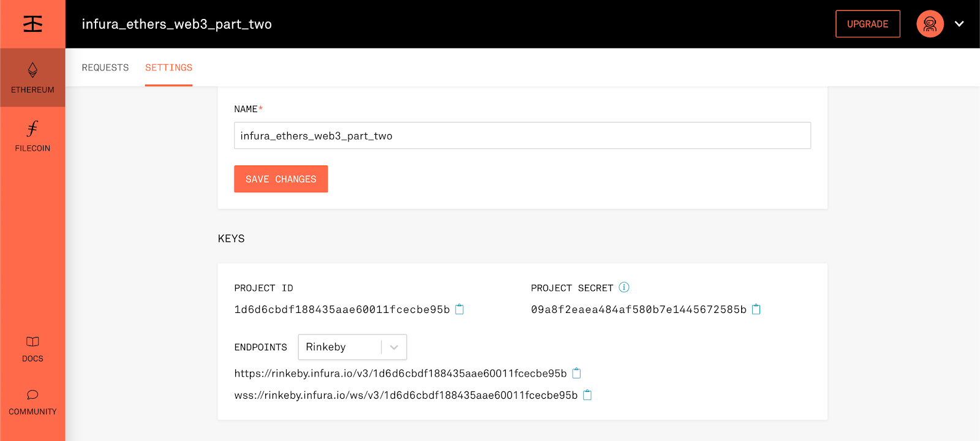Select the Settings tab
Image resolution: width=980 pixels, height=441 pixels.
[x=168, y=67]
